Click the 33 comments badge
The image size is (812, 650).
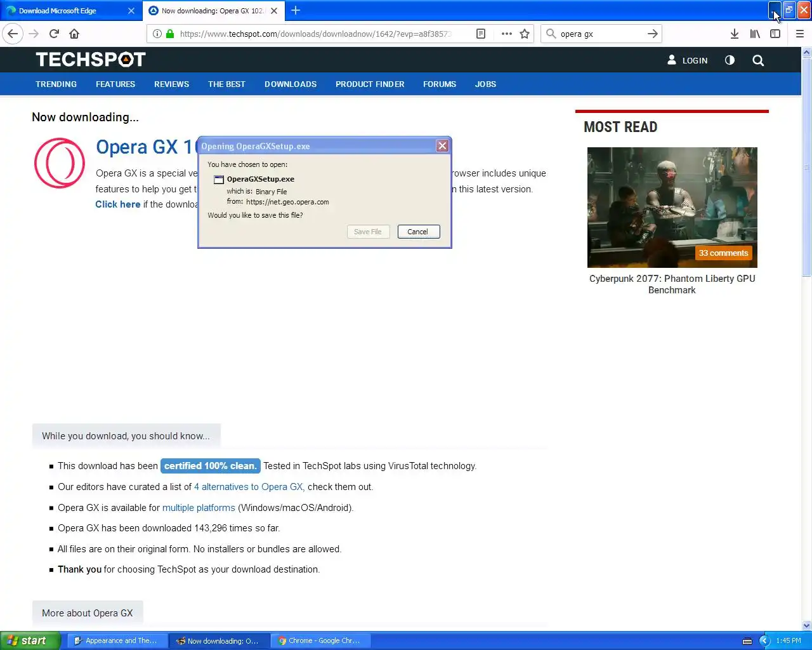coord(723,253)
